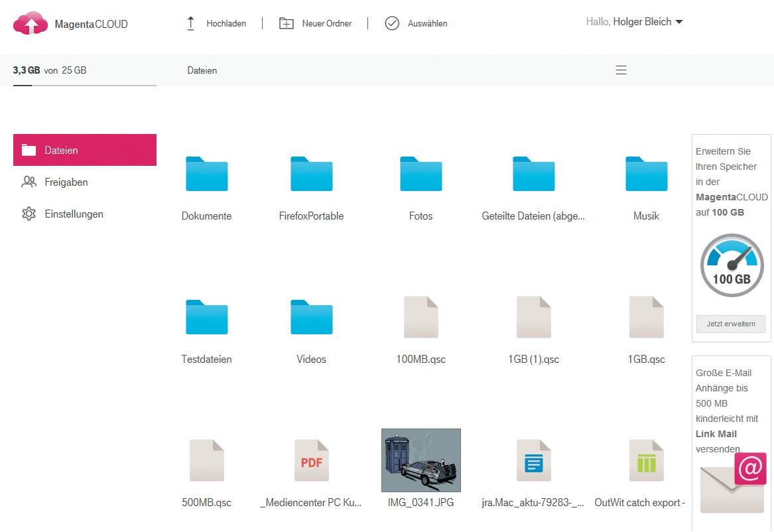
Task: Open Freigaben in the sidebar
Action: click(66, 182)
